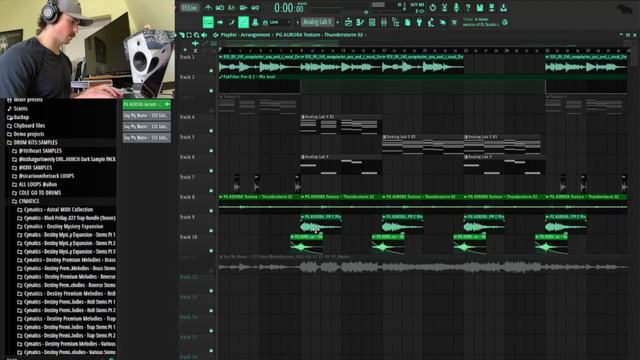Open help via question mark icon
This screenshot has width=640, height=360.
tap(468, 8)
